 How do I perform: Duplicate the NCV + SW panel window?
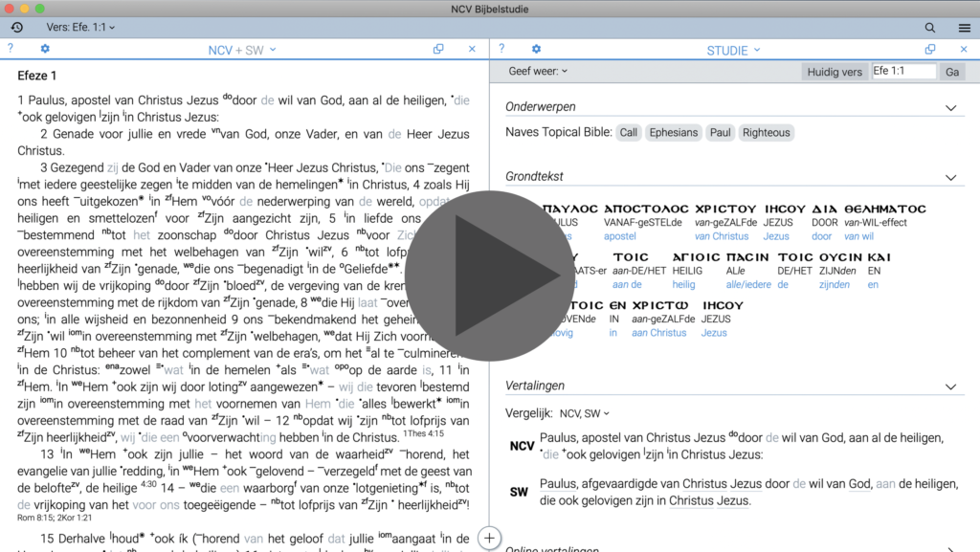click(438, 48)
